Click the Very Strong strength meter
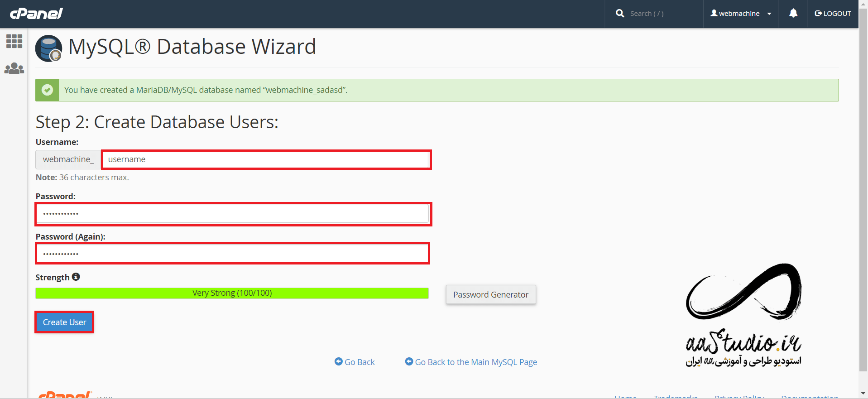868x399 pixels. click(232, 293)
